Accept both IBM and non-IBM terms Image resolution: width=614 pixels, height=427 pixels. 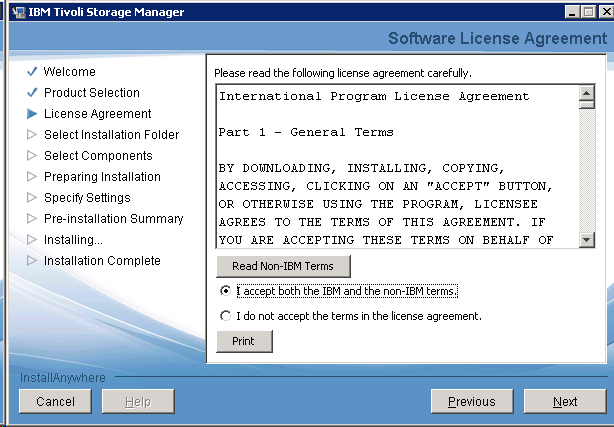(224, 291)
